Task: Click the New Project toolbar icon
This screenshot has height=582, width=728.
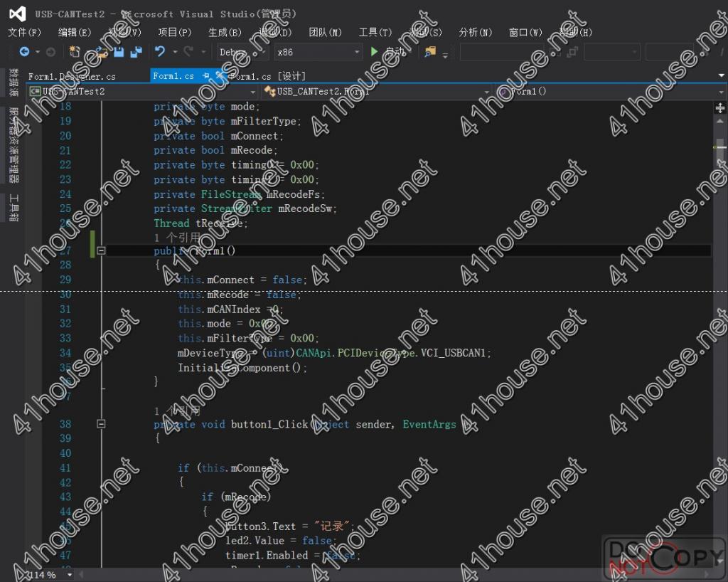Action: tap(75, 51)
